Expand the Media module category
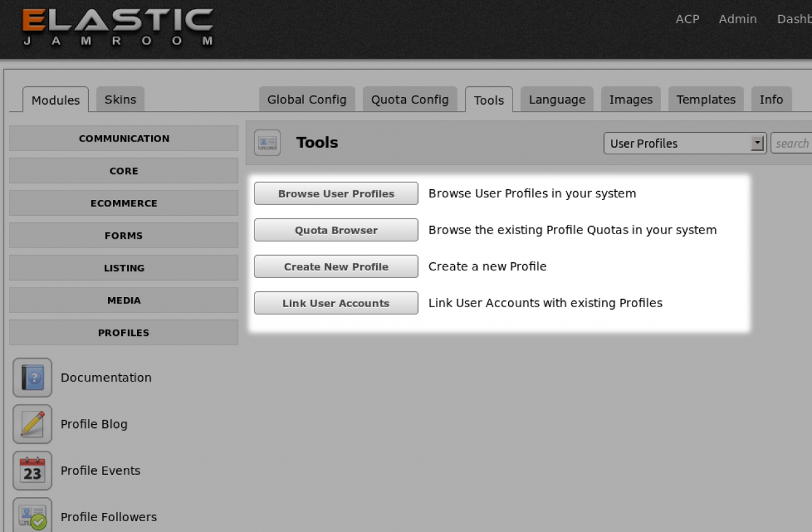The width and height of the screenshot is (812, 532). click(x=124, y=300)
